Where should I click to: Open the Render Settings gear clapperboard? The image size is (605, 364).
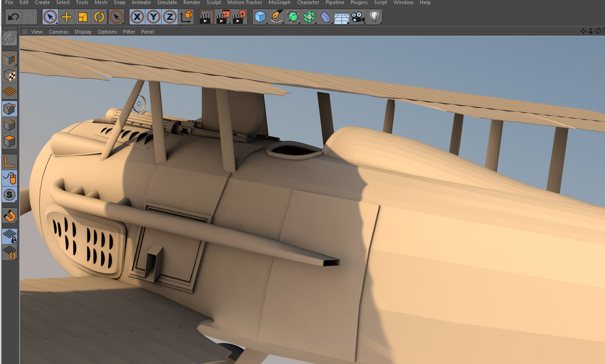coord(239,17)
